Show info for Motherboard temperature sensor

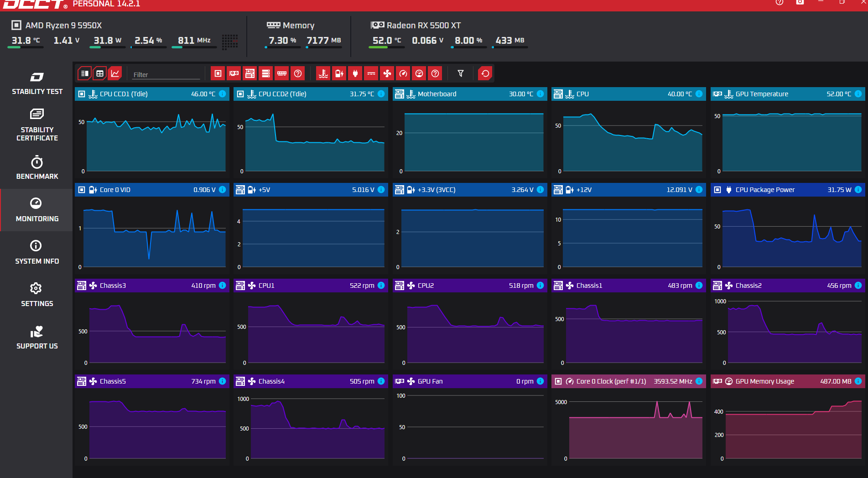pyautogui.click(x=541, y=94)
